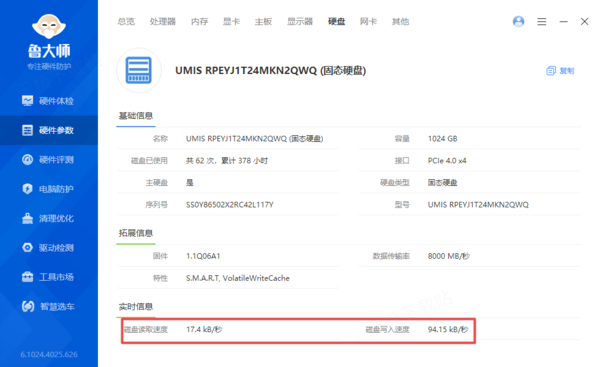Screen dimensions: 600x367
Task: Click the user account avatar icon
Action: 518,21
